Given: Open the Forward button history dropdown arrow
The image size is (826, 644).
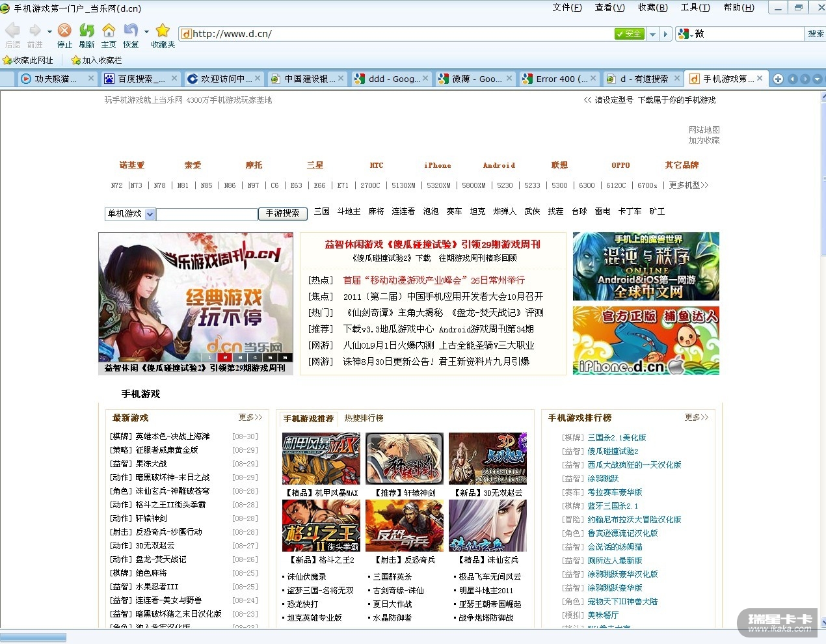Looking at the screenshot, I should click(x=49, y=31).
